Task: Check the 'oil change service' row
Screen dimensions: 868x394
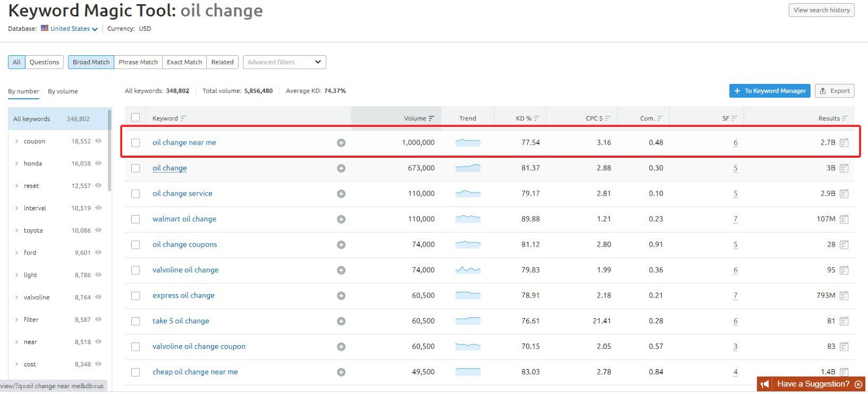Action: [136, 194]
